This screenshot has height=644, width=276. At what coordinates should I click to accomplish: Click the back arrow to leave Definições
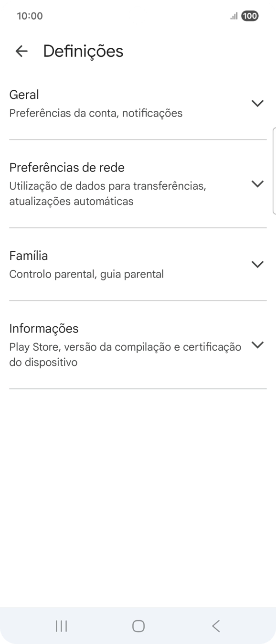click(21, 51)
